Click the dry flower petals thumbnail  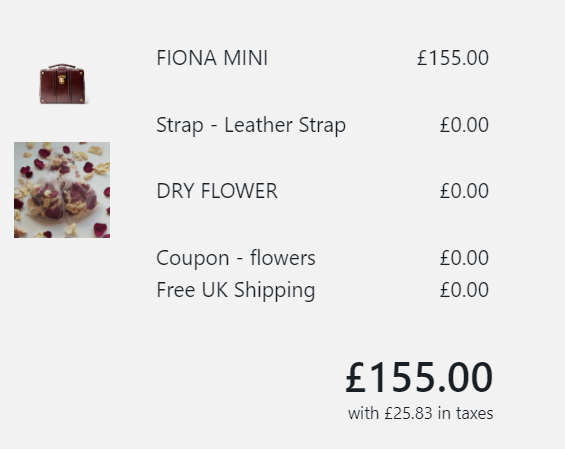tap(62, 190)
